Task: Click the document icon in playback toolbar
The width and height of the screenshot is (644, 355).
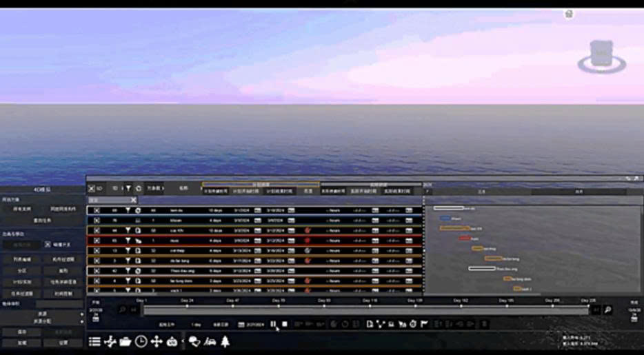Action: click(370, 324)
